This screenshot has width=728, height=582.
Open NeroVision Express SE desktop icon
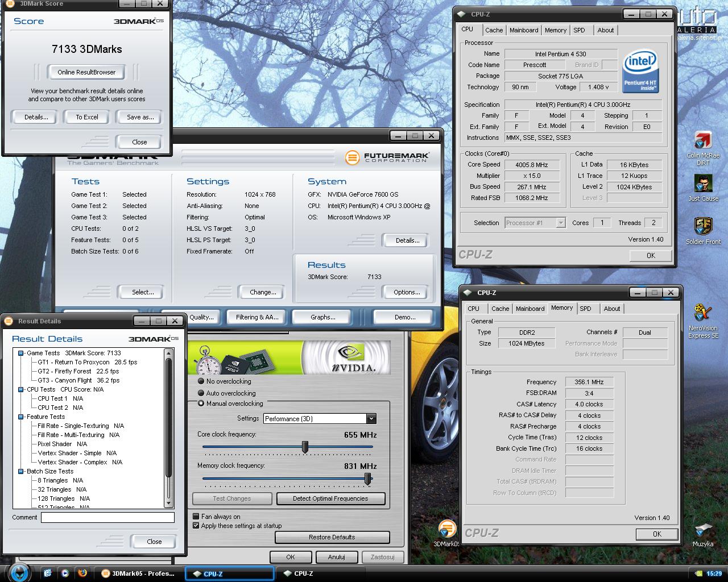pyautogui.click(x=703, y=313)
